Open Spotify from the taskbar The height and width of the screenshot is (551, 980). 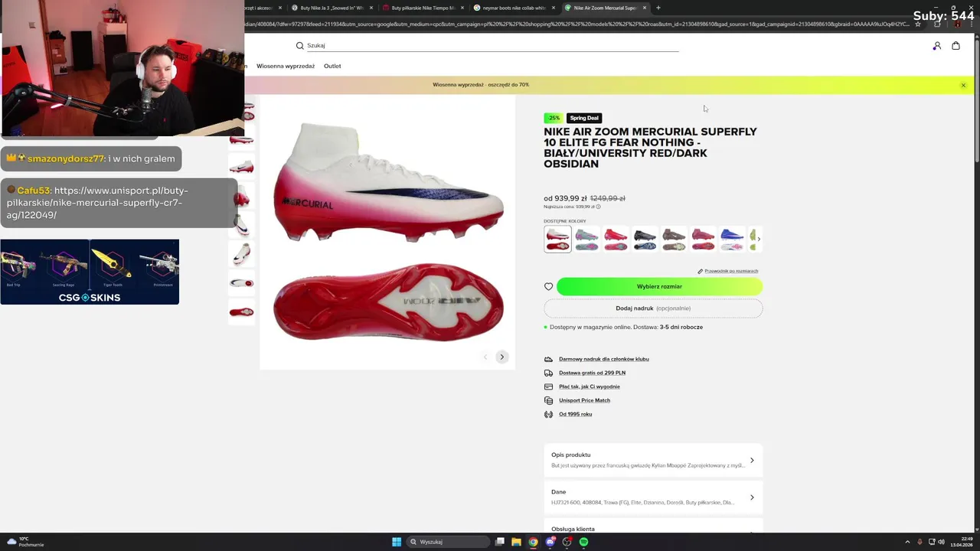click(583, 542)
